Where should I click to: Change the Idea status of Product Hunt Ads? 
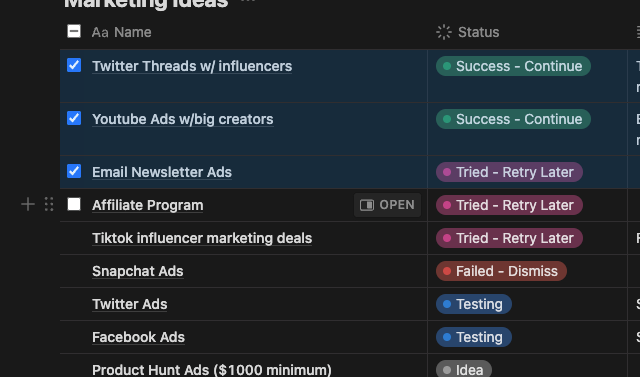464,369
